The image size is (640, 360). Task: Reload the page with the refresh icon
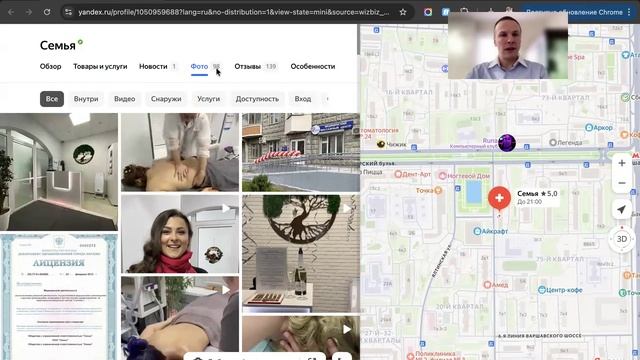pos(47,12)
